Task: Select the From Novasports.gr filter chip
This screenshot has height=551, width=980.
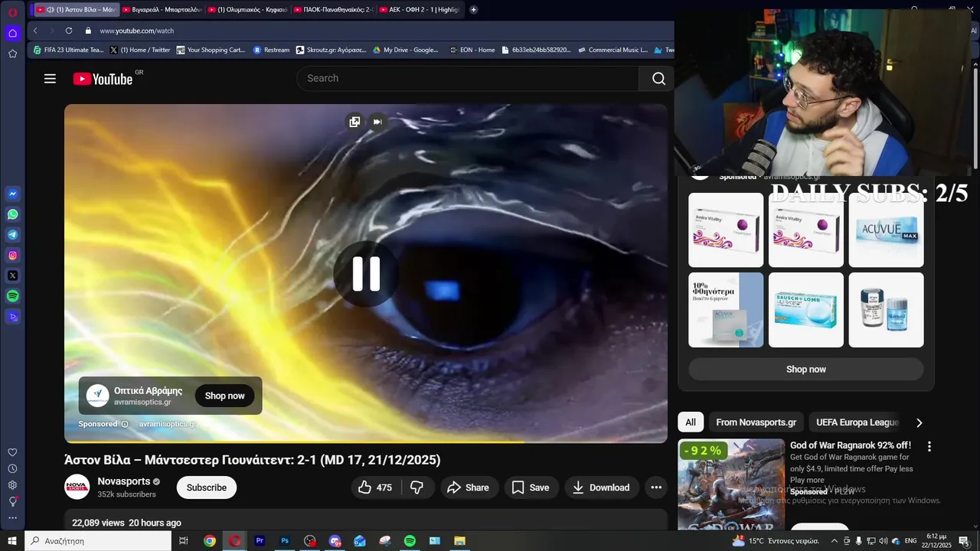Action: coord(756,422)
